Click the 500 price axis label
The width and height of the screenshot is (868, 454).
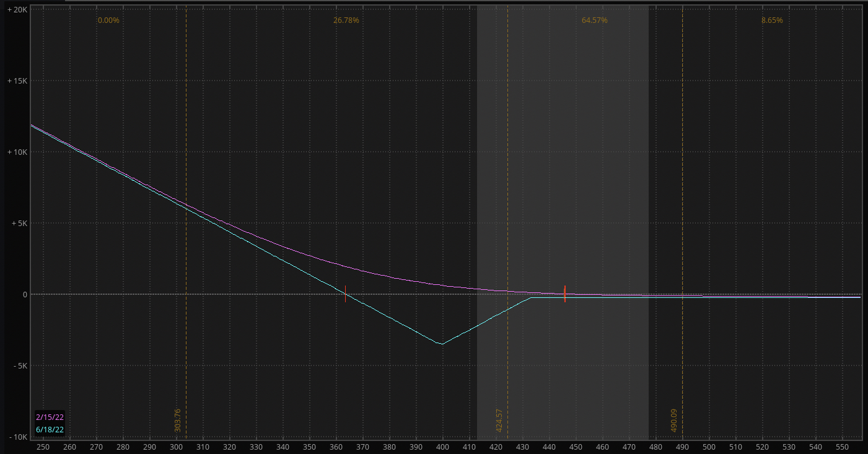(709, 447)
